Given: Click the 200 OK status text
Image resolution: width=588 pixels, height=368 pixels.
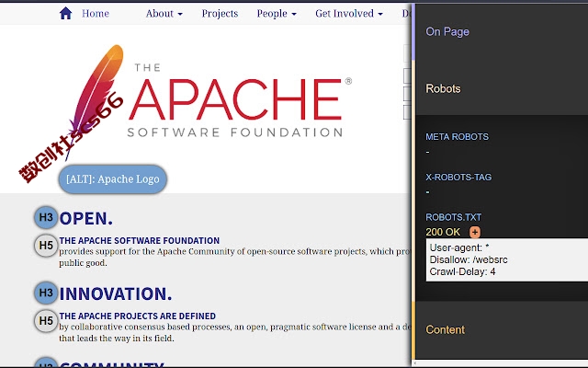Looking at the screenshot, I should pyautogui.click(x=443, y=232).
